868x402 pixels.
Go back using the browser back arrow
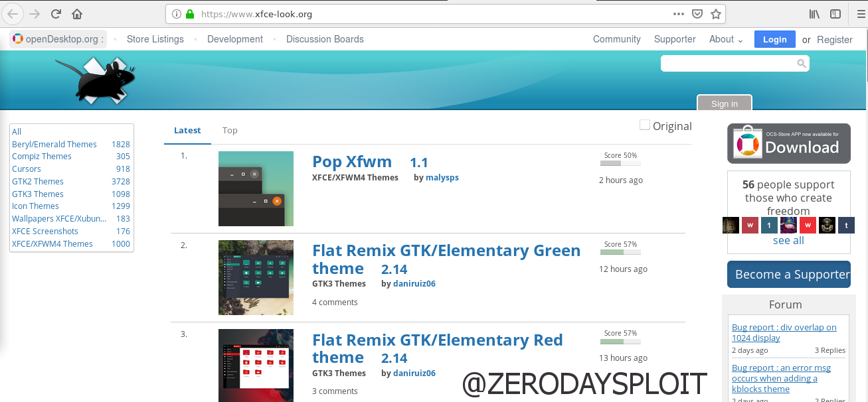tap(13, 13)
